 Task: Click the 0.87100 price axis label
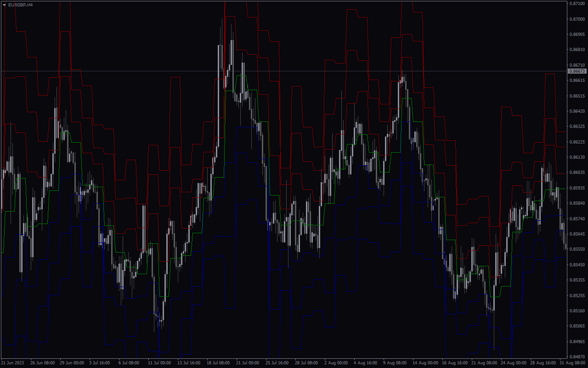coord(577,4)
